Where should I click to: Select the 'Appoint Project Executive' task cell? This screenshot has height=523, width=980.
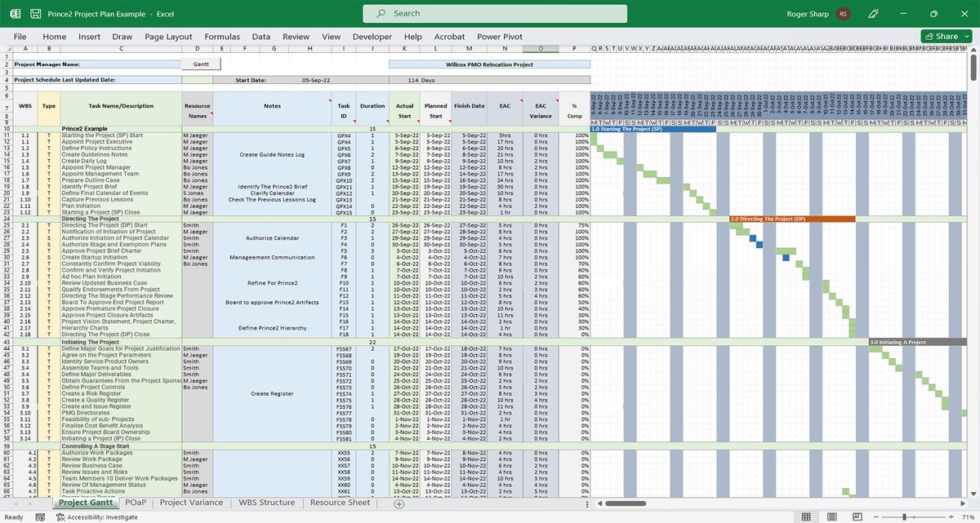[121, 141]
